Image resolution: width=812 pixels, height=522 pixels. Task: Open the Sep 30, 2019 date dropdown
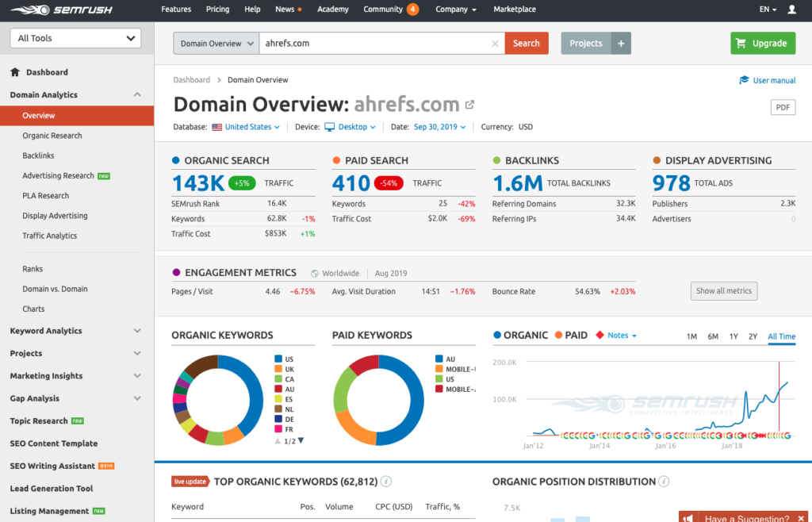[439, 127]
